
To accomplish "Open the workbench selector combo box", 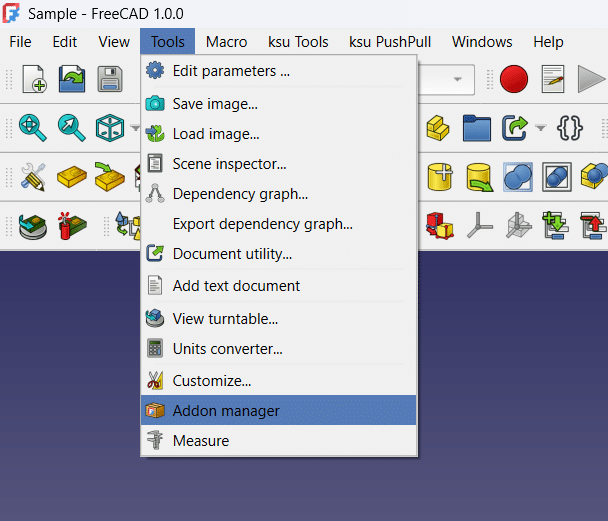I will tap(446, 79).
